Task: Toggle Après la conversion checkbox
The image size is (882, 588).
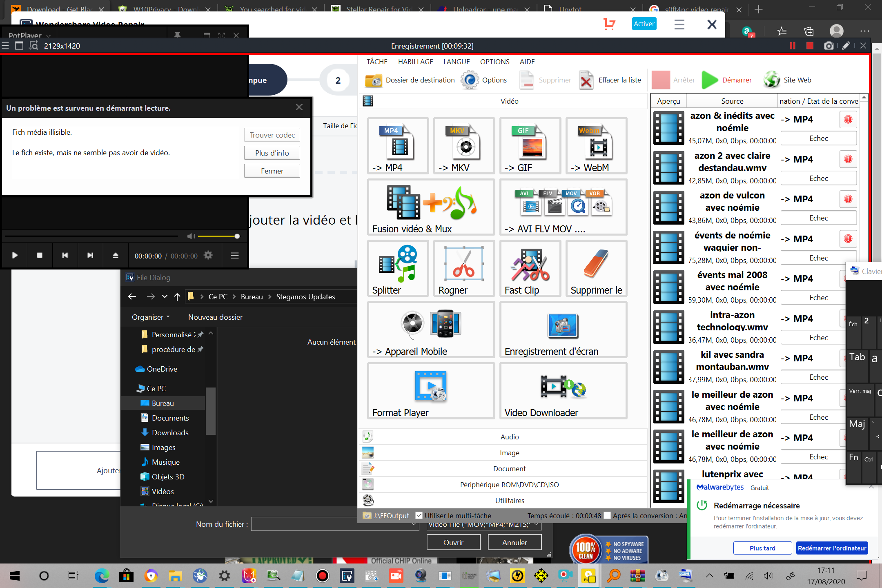Action: pyautogui.click(x=607, y=515)
